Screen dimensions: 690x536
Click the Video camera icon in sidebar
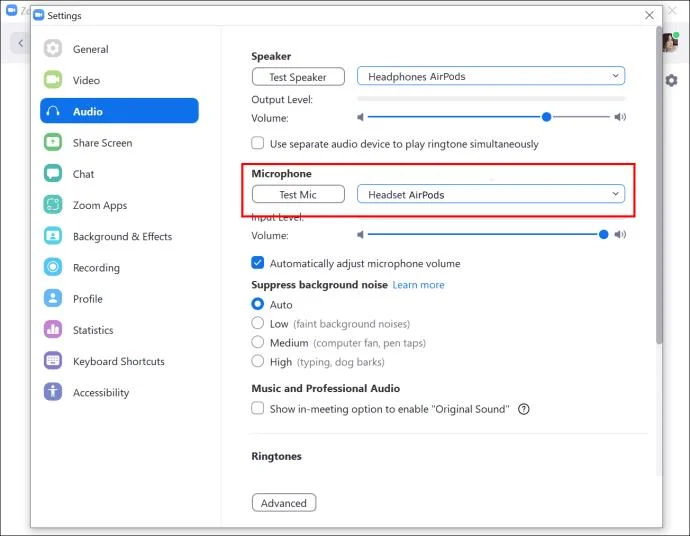53,80
